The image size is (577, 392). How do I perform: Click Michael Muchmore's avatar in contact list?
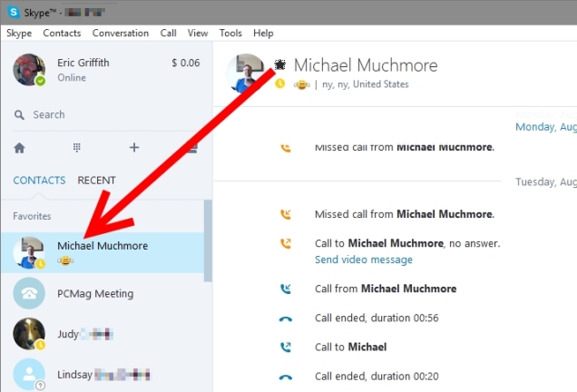pyautogui.click(x=29, y=252)
